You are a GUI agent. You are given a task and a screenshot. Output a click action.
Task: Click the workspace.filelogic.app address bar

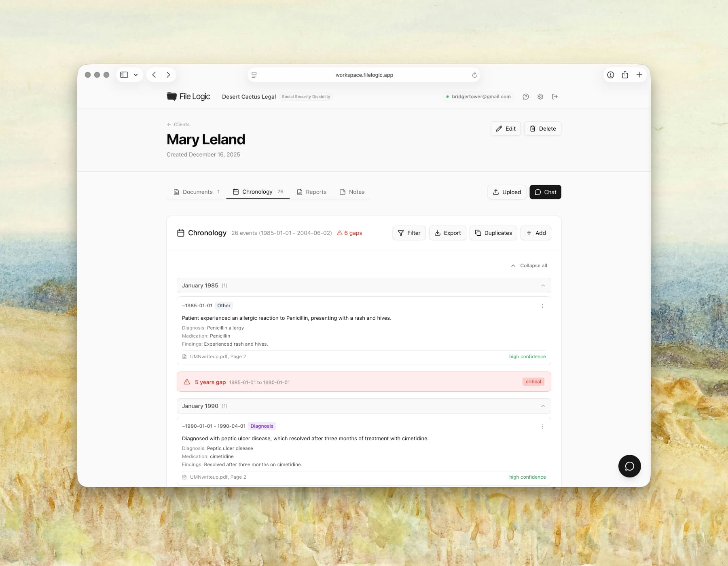364,75
